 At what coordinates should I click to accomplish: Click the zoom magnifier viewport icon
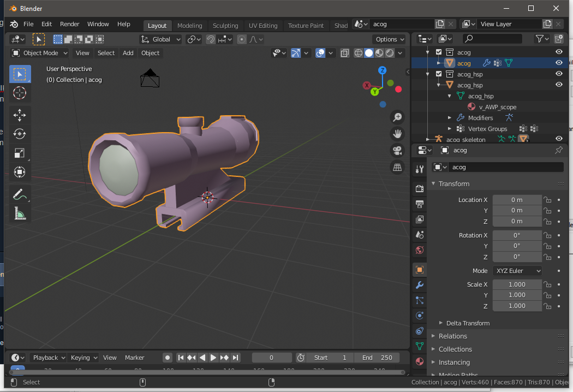[397, 117]
